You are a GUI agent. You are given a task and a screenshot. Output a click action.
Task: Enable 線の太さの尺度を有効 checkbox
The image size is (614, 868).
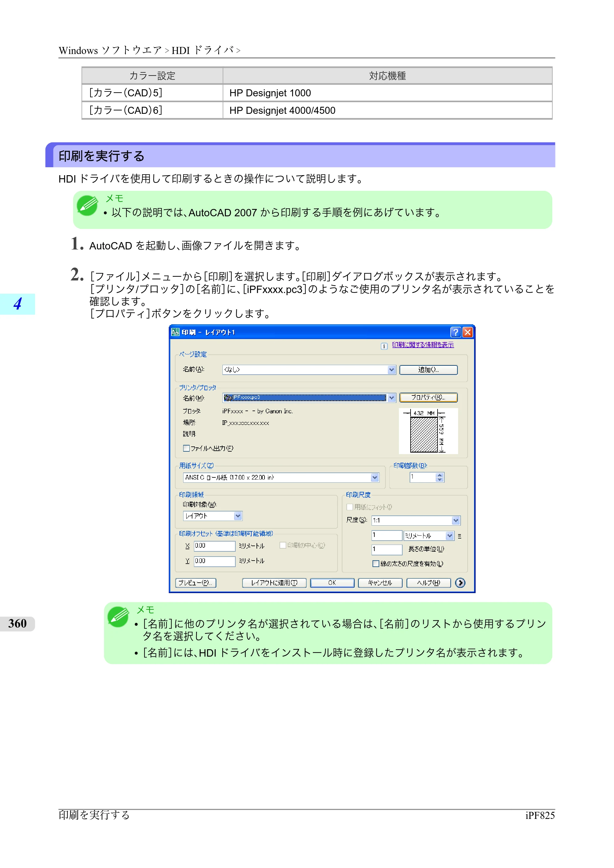coord(376,564)
